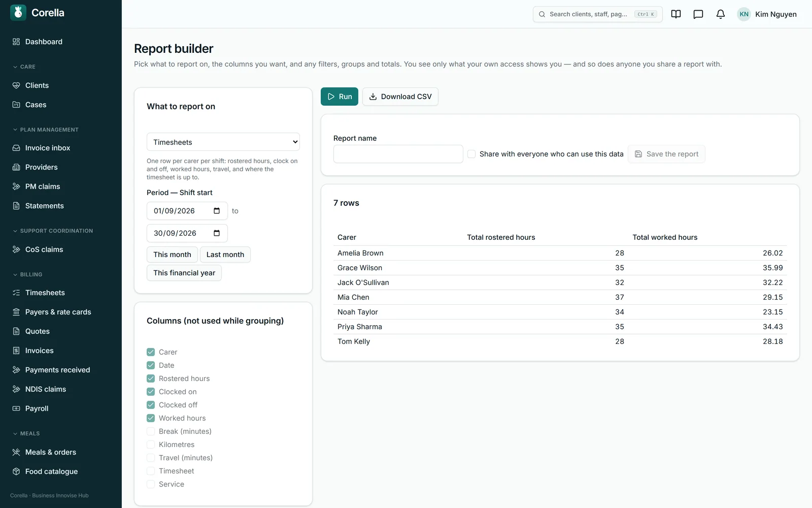The height and width of the screenshot is (508, 812).
Task: Set period to Last month
Action: [x=225, y=255]
